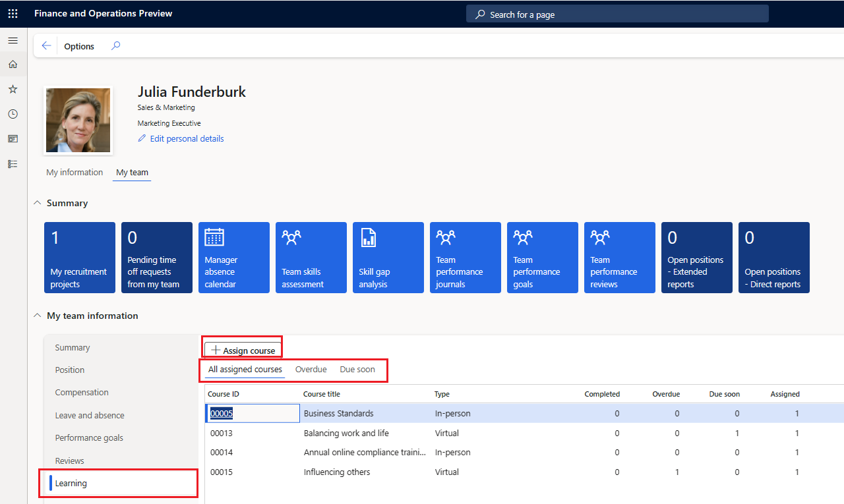The height and width of the screenshot is (504, 844).
Task: Select Reviews in team information list
Action: tap(69, 461)
